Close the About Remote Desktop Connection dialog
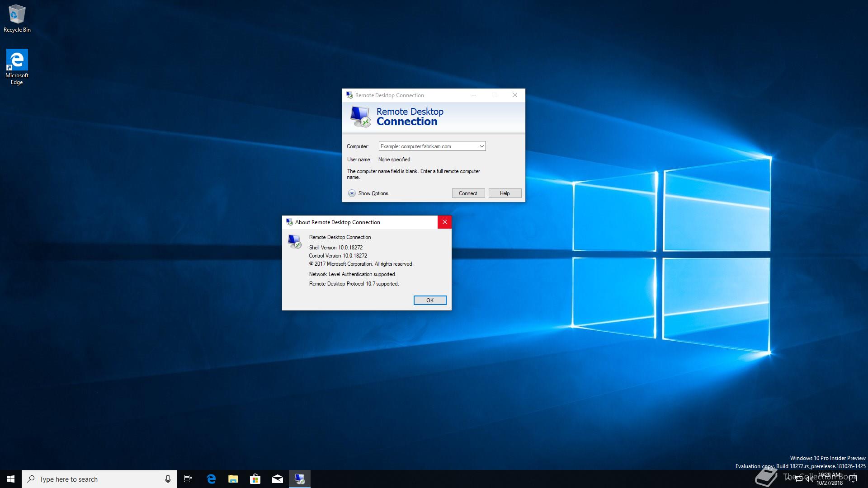 [x=445, y=222]
